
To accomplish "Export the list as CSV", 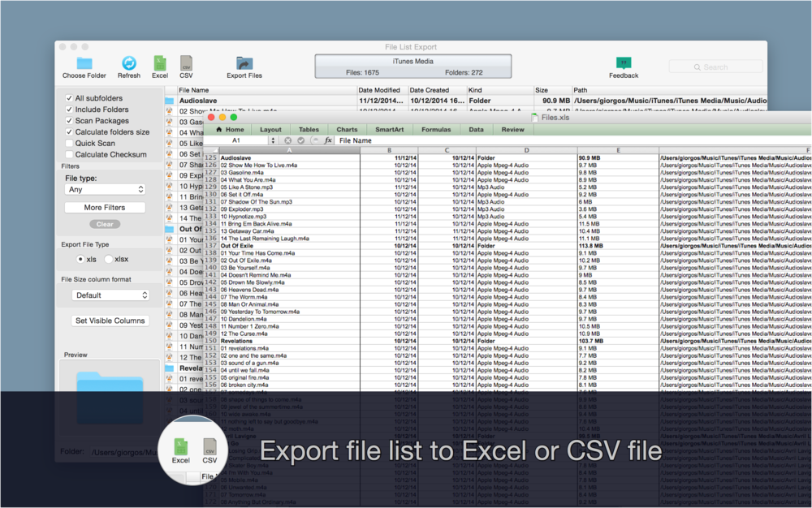I will click(x=186, y=63).
